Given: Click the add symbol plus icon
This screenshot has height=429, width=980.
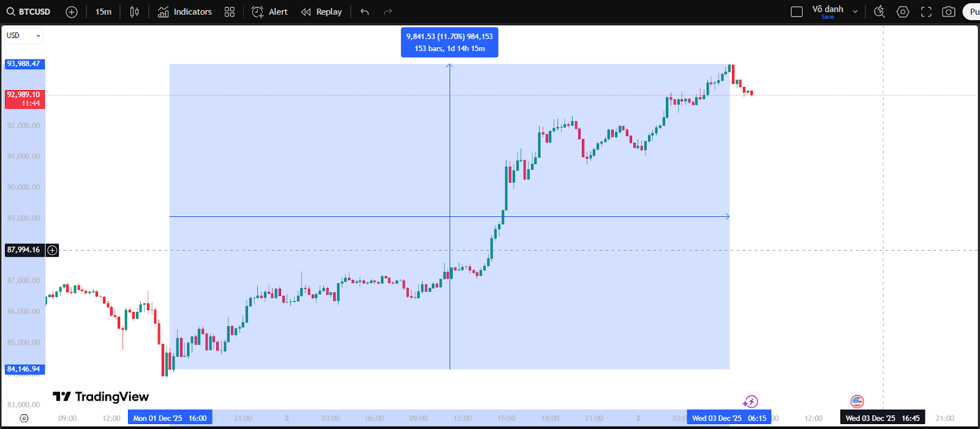Looking at the screenshot, I should (72, 12).
